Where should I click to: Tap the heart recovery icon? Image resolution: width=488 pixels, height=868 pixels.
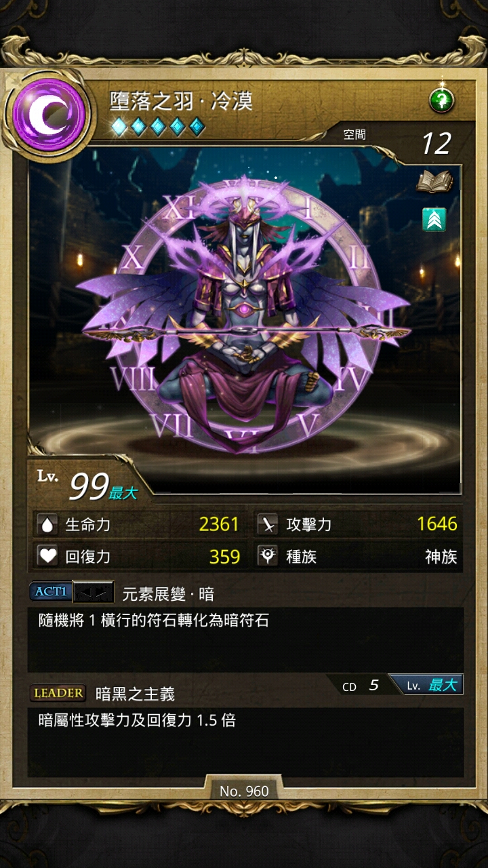pos(47,557)
